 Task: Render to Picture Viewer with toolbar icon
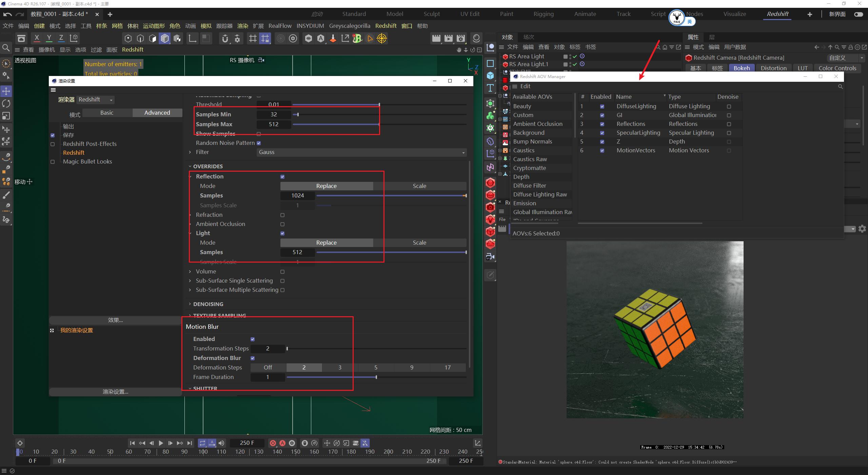click(x=449, y=38)
